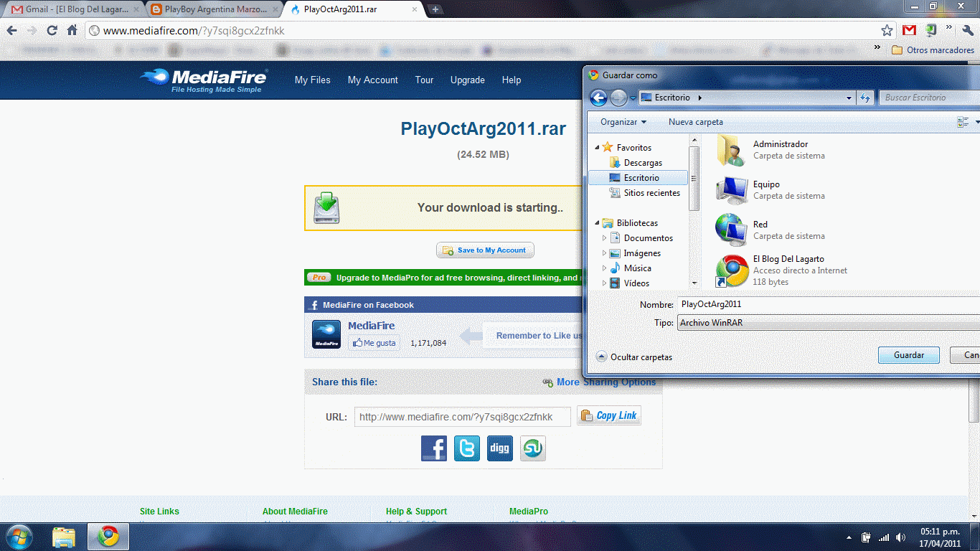Share the file on Twitter icon
Screen dimensions: 980x551
click(x=467, y=448)
